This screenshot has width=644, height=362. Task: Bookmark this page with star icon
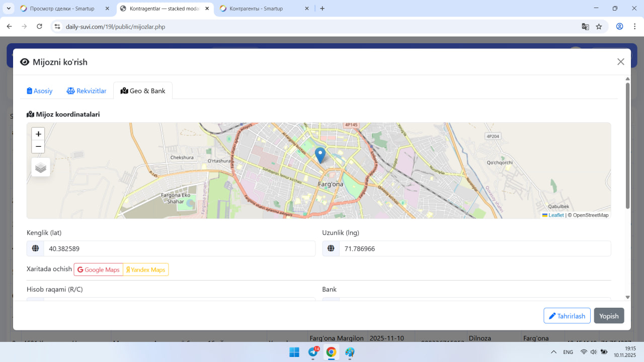[599, 27]
